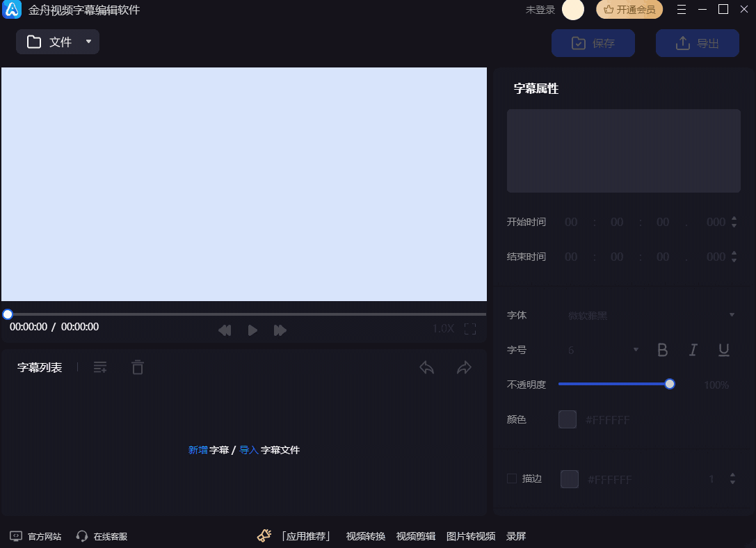
Task: Apply bold formatting with the B icon
Action: point(662,350)
